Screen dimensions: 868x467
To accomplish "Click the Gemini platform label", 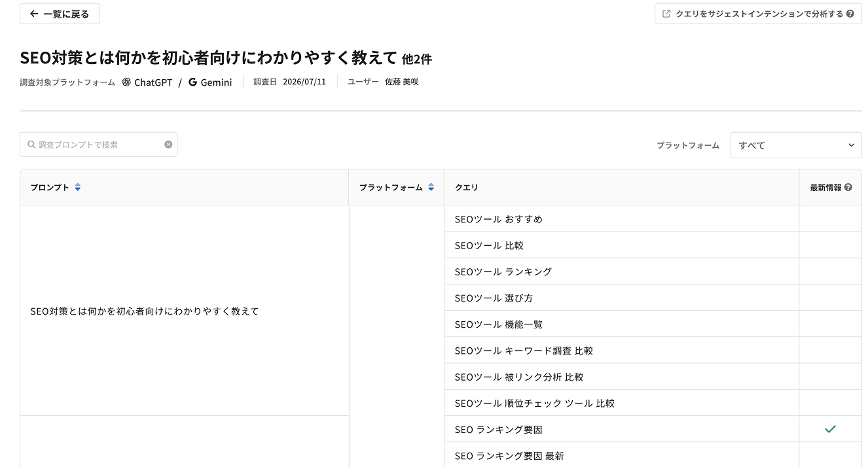I will click(216, 82).
